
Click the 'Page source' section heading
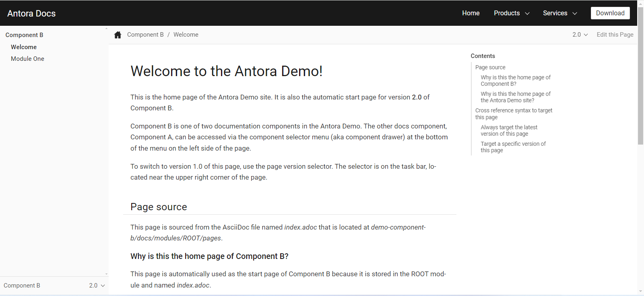159,207
